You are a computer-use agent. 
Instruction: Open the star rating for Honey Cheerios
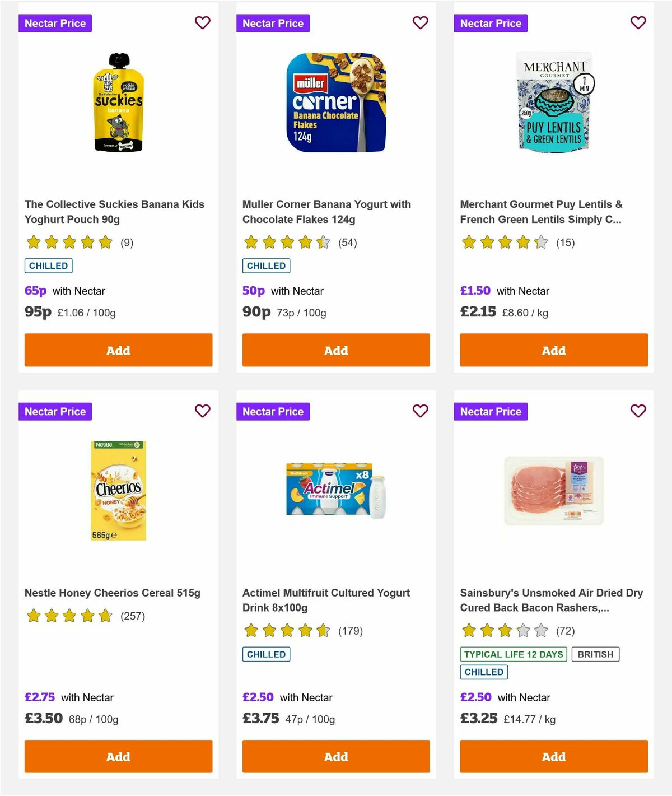click(x=69, y=615)
